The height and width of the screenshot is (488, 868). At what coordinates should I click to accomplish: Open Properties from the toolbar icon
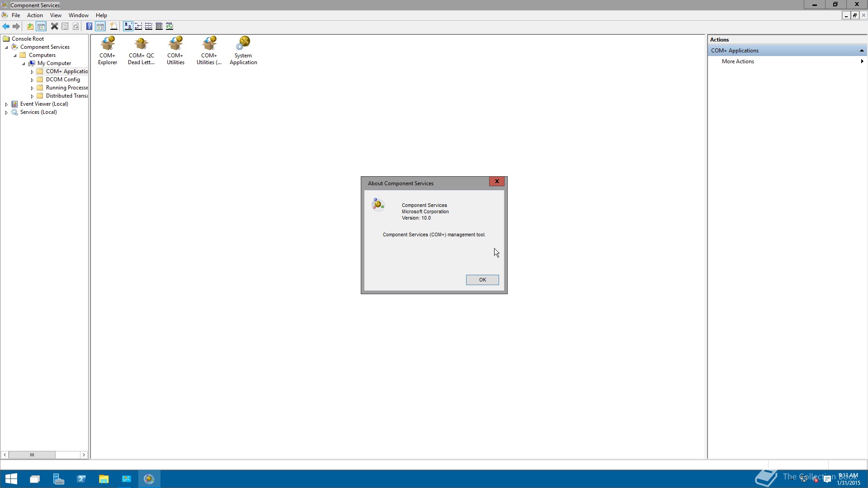click(x=65, y=26)
